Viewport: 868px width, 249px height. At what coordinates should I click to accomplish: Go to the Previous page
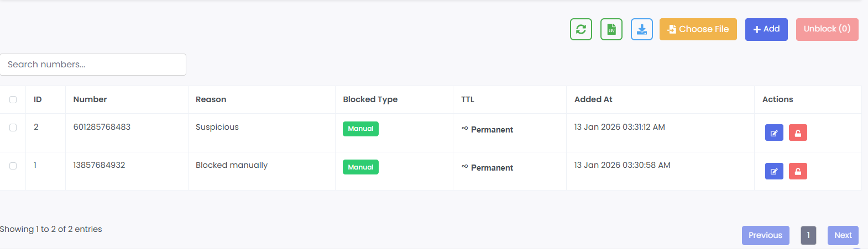(x=765, y=235)
